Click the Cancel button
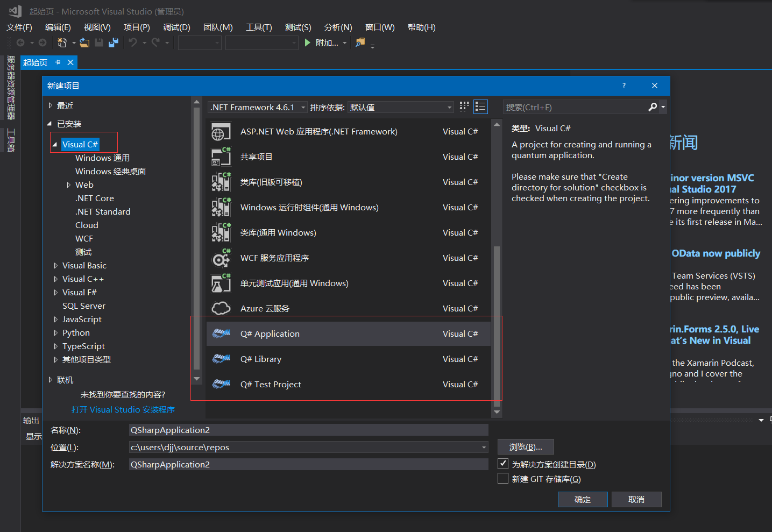 [636, 499]
